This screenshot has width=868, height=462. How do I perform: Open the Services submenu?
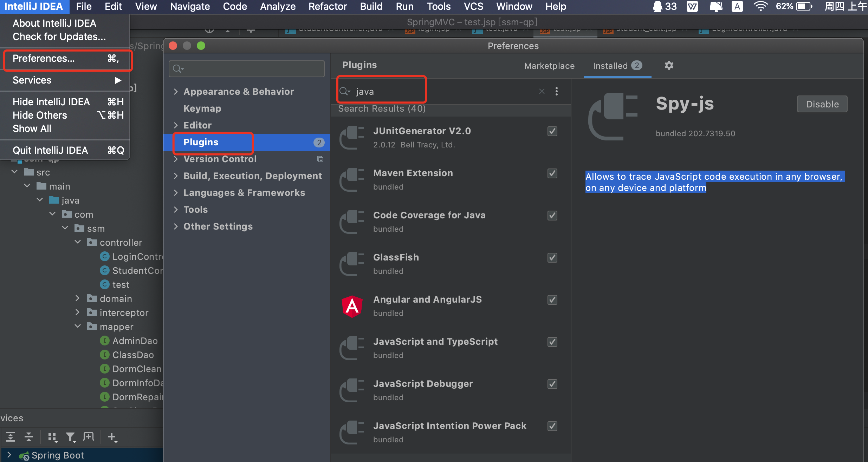tap(65, 80)
